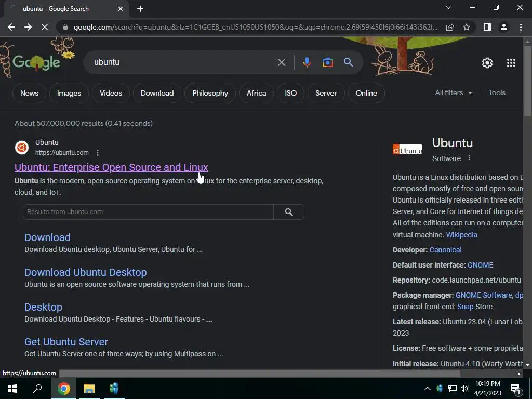Viewport: 532px width, 399px height.
Task: Open the GNOME interface link
Action: click(481, 265)
